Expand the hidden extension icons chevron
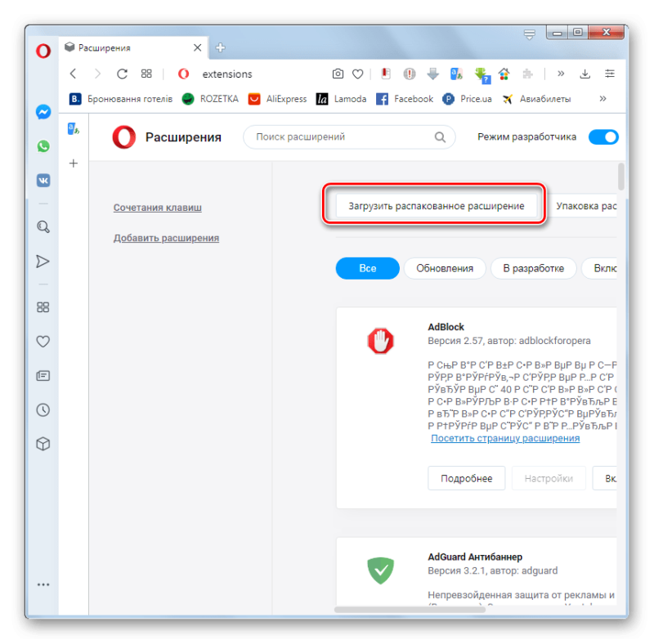The height and width of the screenshot is (644, 654). pos(561,74)
